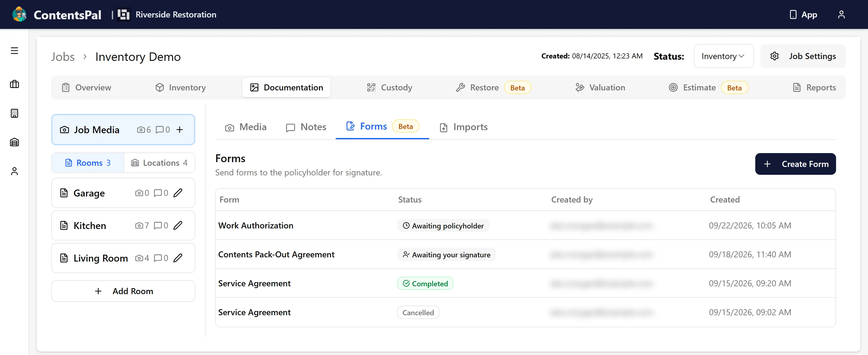Screen dimensions: 868x355
Task: Click the Completed status badge
Action: pyautogui.click(x=425, y=283)
